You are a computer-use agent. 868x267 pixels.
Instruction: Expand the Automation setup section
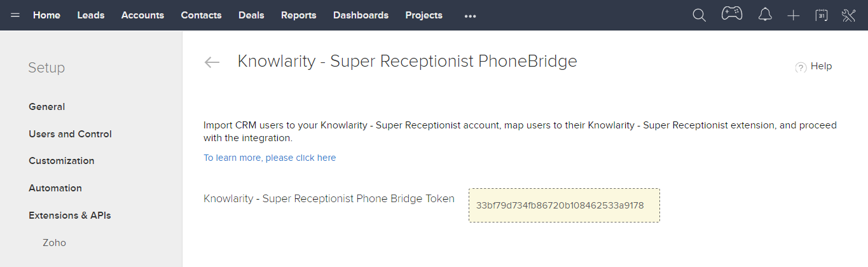(55, 188)
